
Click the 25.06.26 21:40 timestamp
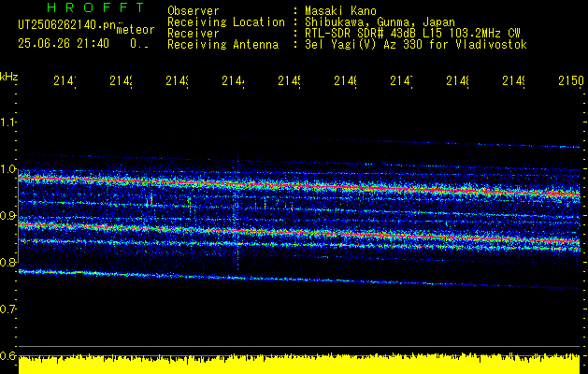pyautogui.click(x=64, y=44)
